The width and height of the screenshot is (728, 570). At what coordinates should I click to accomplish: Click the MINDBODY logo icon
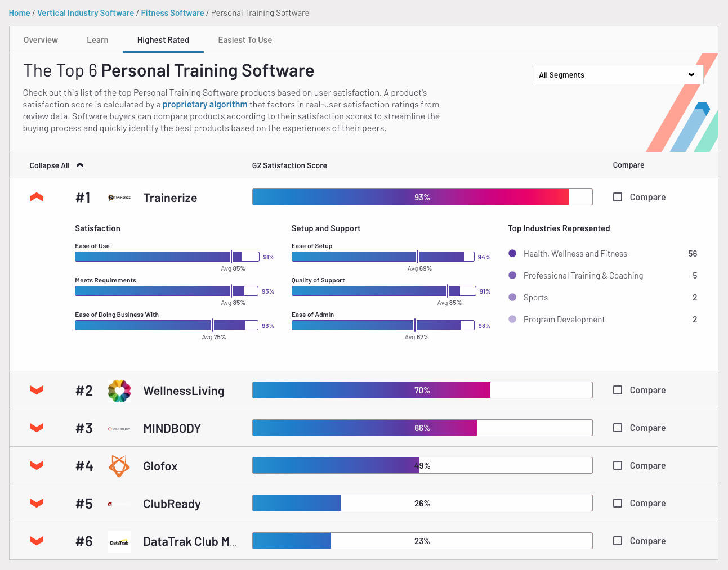click(x=119, y=429)
